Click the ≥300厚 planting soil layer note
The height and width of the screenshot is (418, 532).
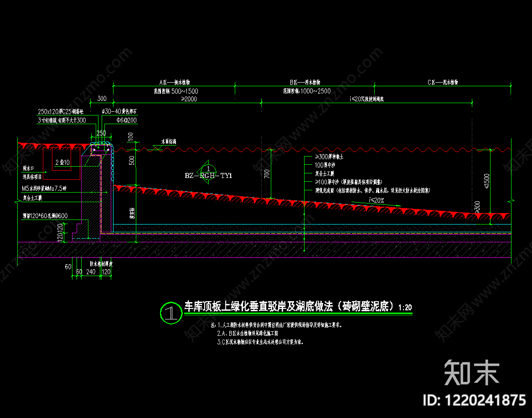coord(329,157)
